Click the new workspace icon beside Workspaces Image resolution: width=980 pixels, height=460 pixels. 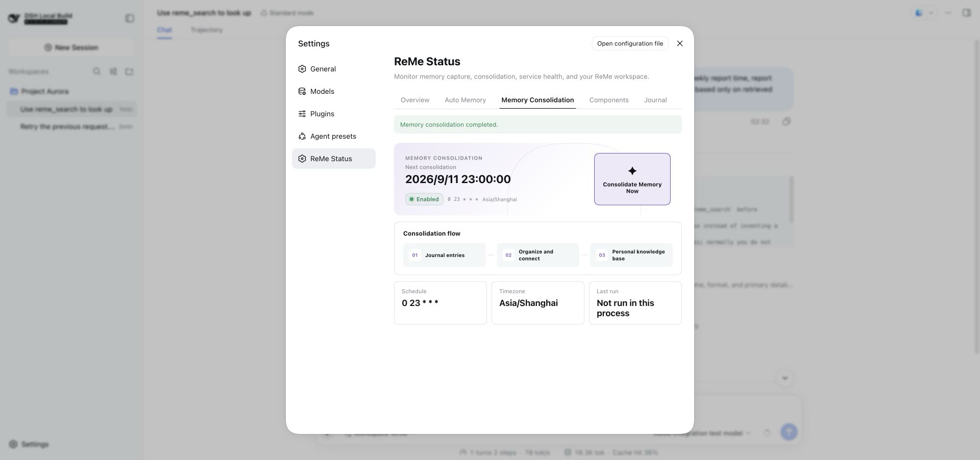coord(129,71)
